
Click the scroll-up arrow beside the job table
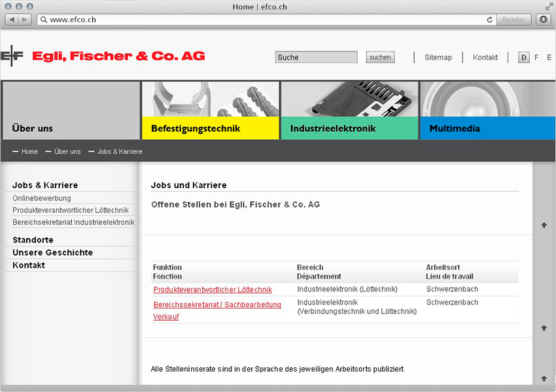[544, 328]
